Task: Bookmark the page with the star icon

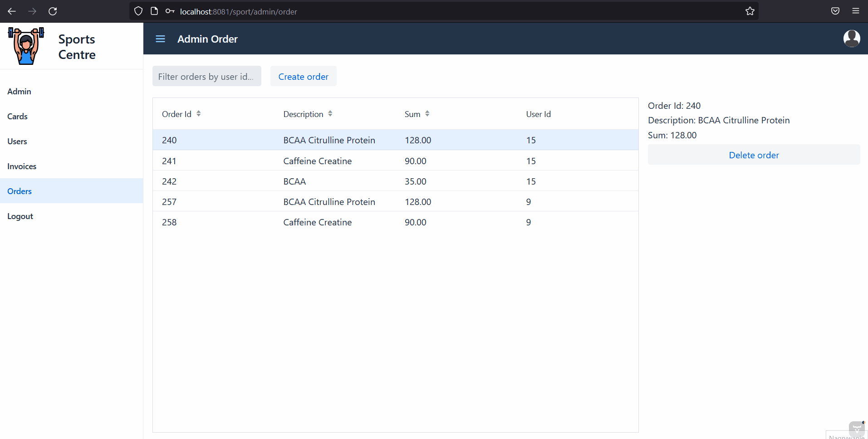Action: click(x=750, y=11)
